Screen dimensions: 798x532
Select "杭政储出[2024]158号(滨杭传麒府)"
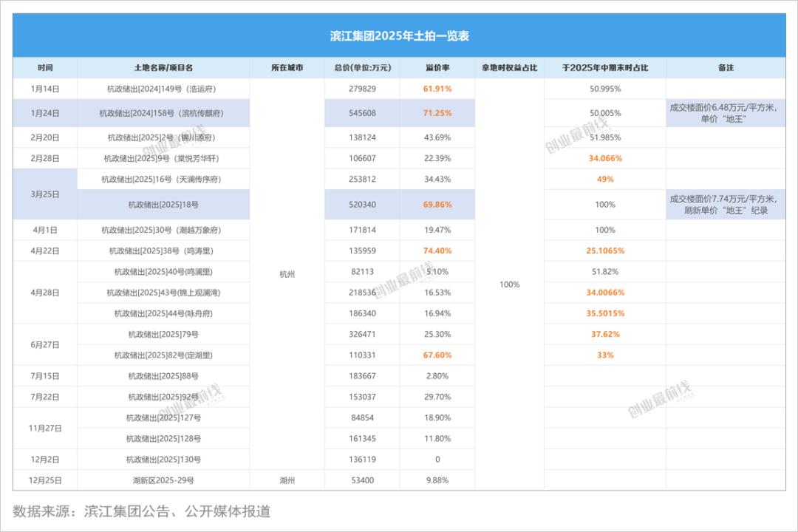coord(163,113)
